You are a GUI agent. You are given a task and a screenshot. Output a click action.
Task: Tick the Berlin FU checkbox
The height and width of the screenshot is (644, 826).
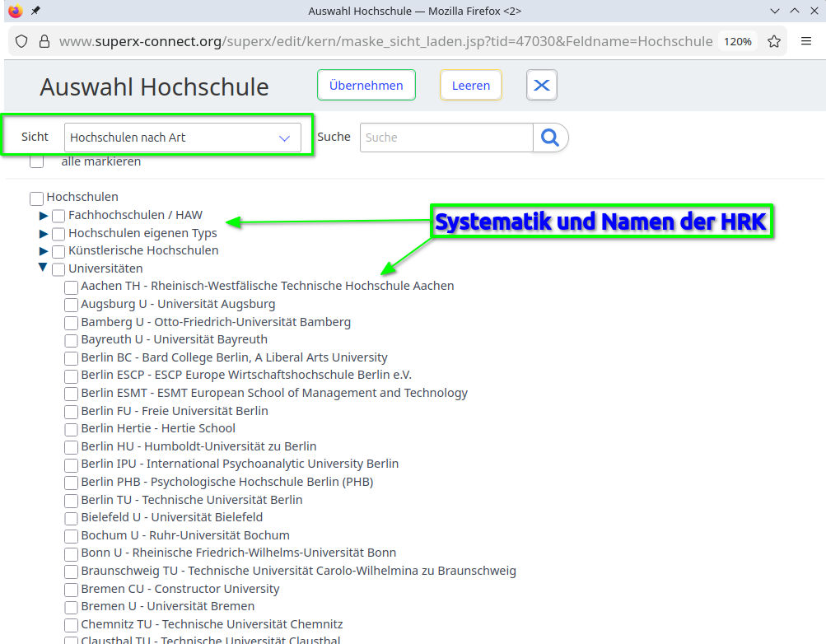coord(72,411)
